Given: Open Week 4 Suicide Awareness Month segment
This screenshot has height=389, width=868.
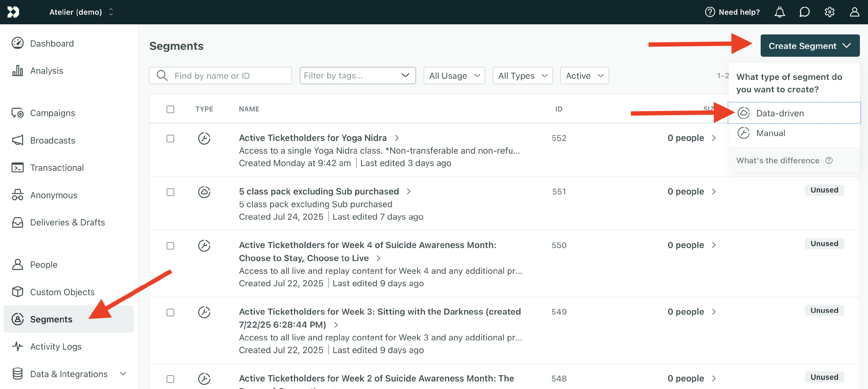Looking at the screenshot, I should (367, 252).
